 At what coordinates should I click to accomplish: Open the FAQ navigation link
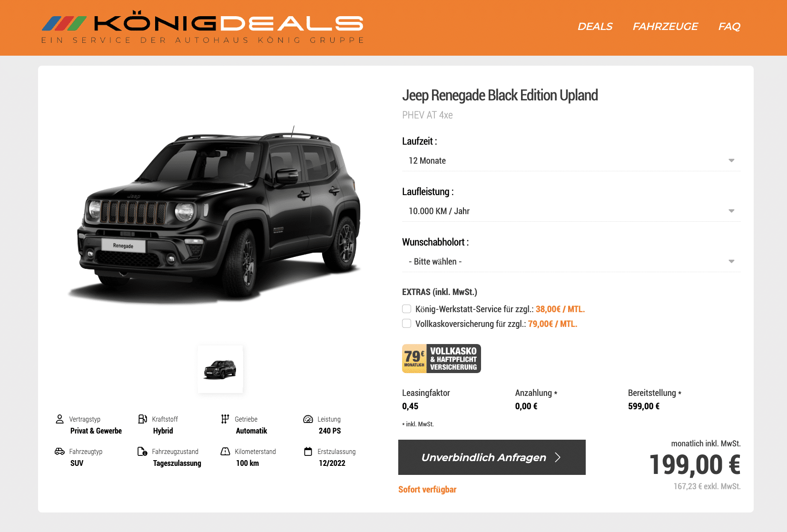coord(729,27)
